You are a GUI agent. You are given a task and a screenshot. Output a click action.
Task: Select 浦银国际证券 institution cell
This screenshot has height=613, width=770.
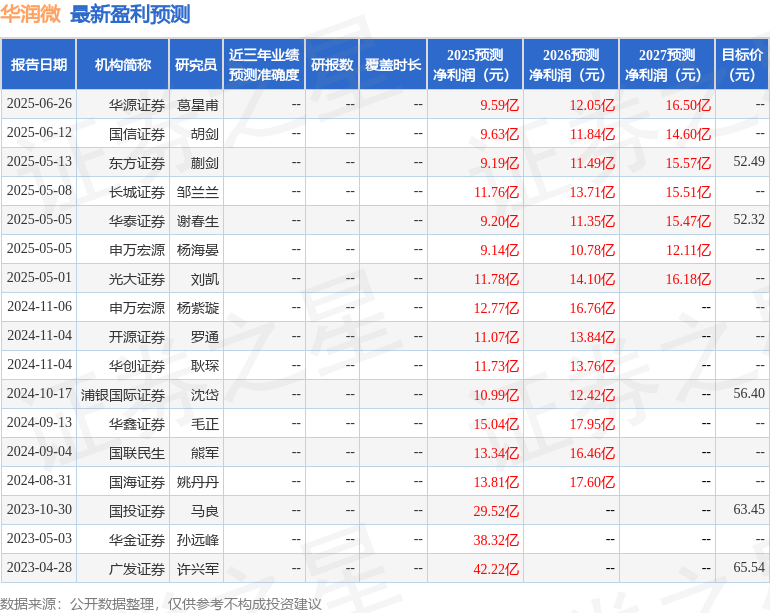(x=123, y=395)
